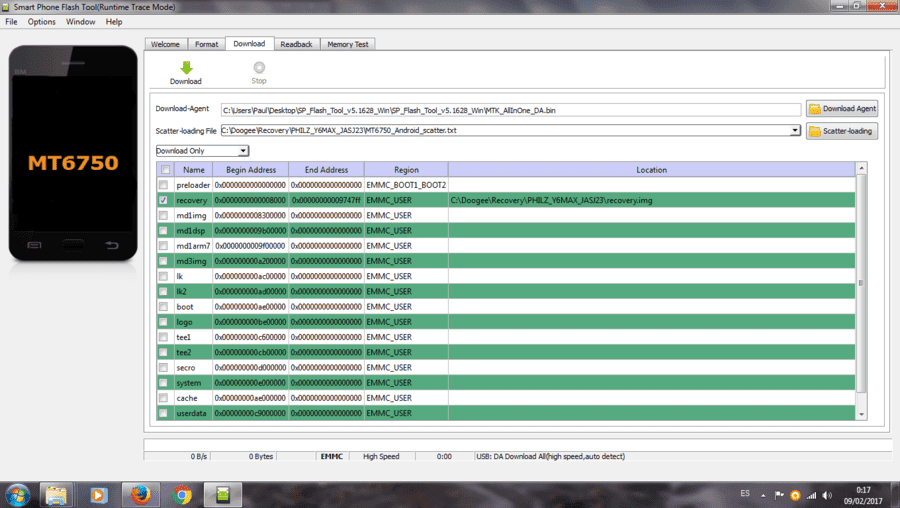Click the secro partition name cell
This screenshot has height=508, width=900.
pos(193,367)
